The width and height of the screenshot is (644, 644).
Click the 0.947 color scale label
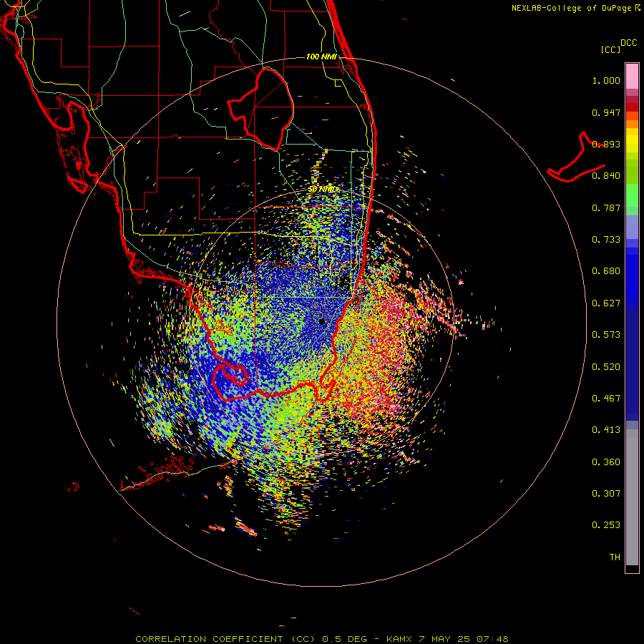click(606, 112)
